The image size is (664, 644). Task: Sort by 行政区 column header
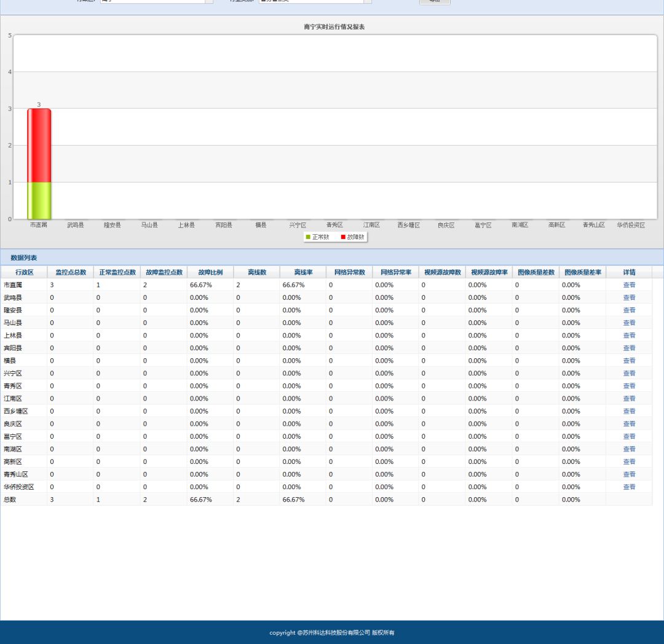pos(24,272)
